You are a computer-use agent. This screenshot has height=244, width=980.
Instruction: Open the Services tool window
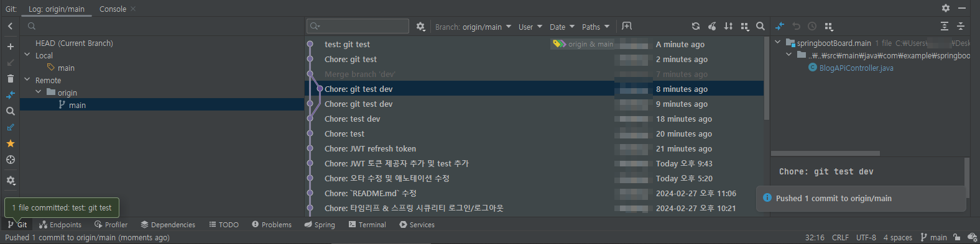417,225
